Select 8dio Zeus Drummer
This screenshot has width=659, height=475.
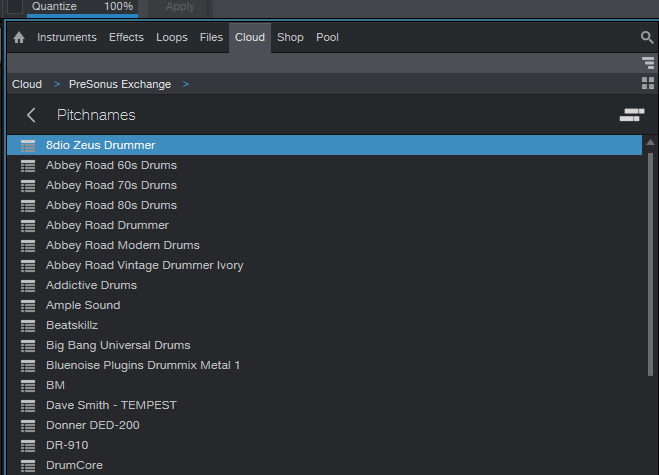pyautogui.click(x=324, y=145)
